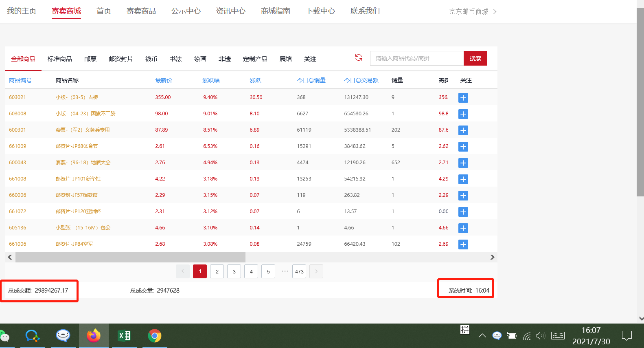Viewport: 644px width, 348px height.
Task: Follow product 661006 using the plus icon
Action: tap(463, 244)
